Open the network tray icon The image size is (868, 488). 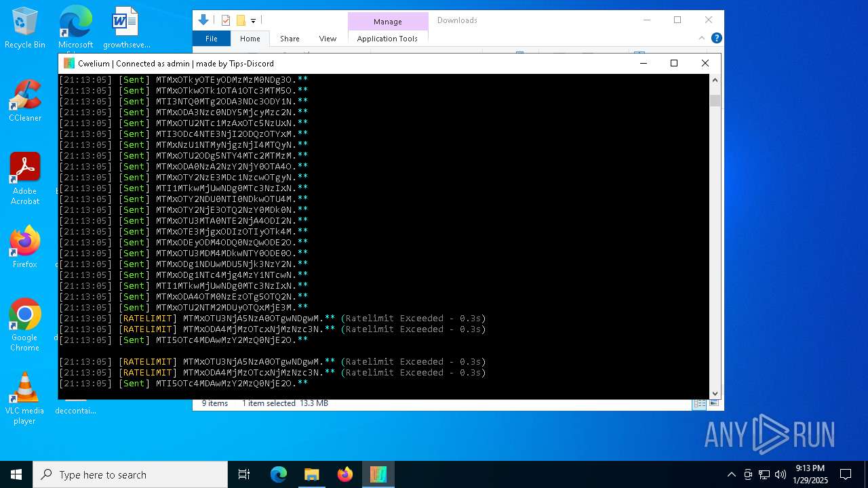point(764,474)
